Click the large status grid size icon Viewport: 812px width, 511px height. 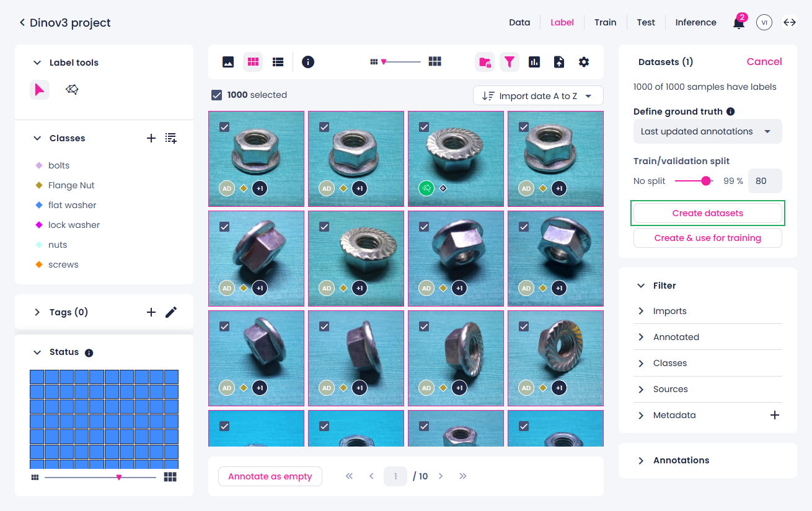click(x=170, y=477)
